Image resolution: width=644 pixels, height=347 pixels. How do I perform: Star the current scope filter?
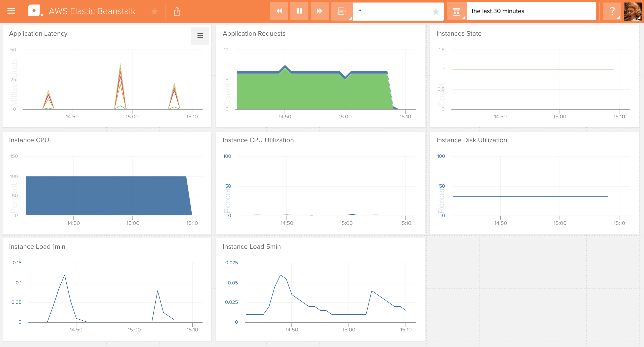(x=436, y=12)
